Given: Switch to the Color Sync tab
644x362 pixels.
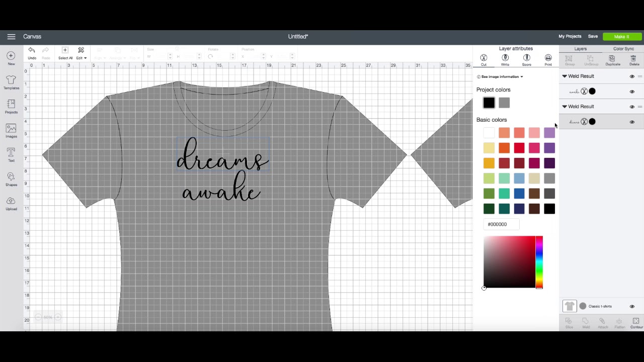Looking at the screenshot, I should [623, 49].
